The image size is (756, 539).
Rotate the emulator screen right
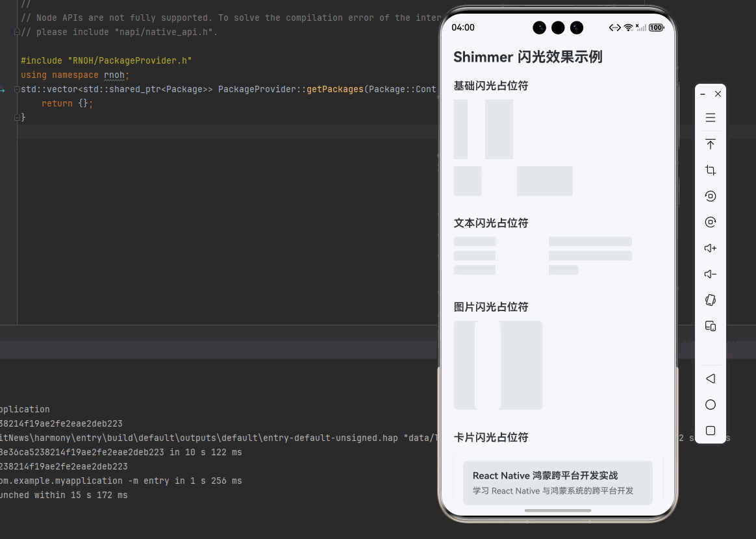(x=710, y=222)
